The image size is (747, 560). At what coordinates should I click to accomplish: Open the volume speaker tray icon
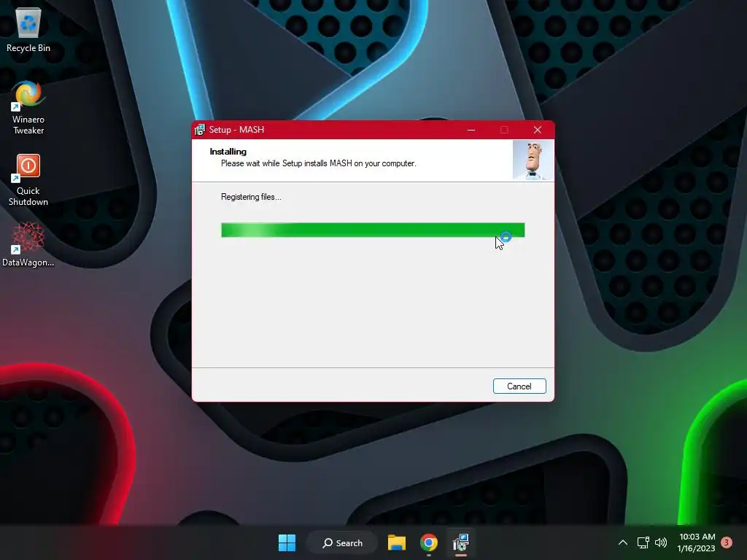pyautogui.click(x=661, y=542)
